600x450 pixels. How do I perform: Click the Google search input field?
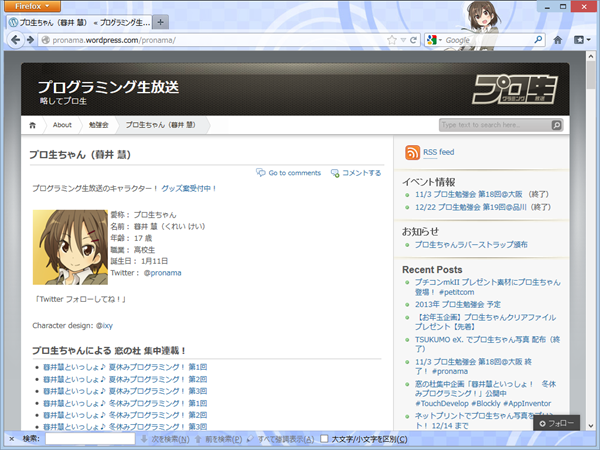coord(488,40)
